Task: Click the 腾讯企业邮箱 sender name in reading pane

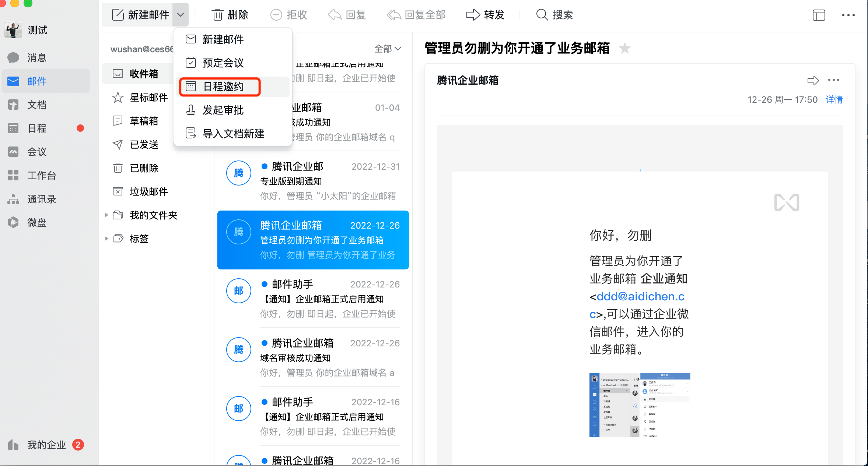Action: tap(468, 80)
